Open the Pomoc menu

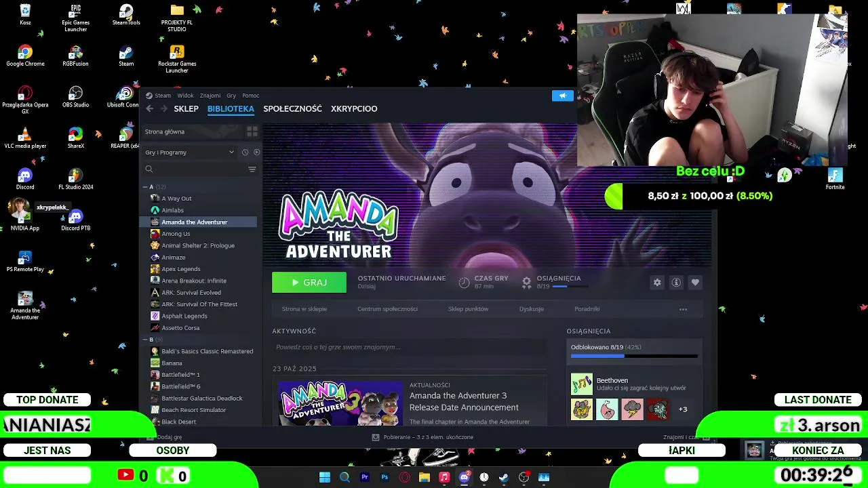[x=251, y=96]
